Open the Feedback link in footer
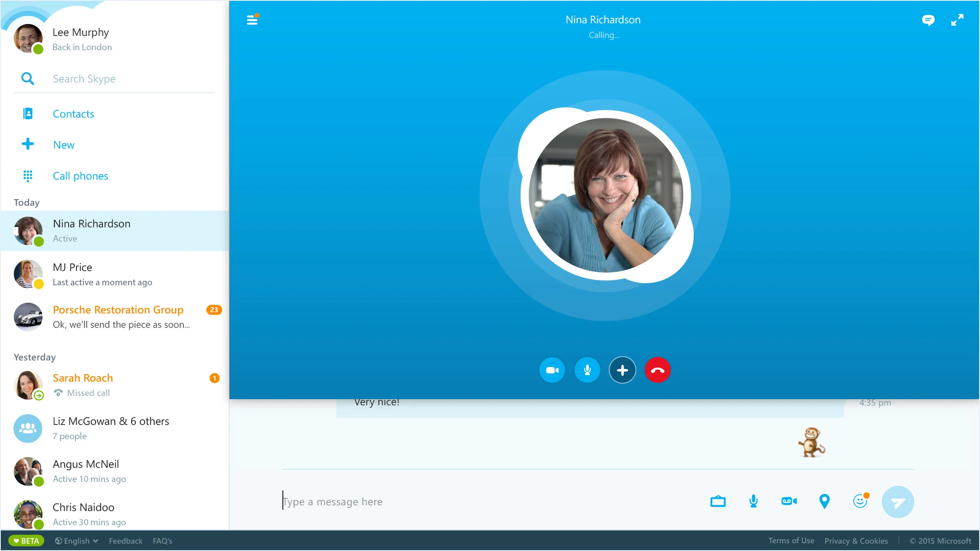 coord(125,541)
